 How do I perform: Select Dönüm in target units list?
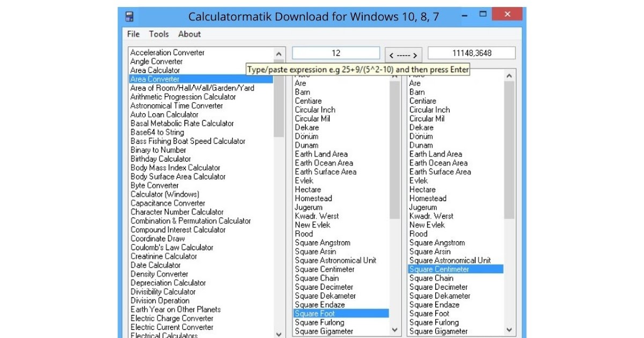[x=421, y=136]
